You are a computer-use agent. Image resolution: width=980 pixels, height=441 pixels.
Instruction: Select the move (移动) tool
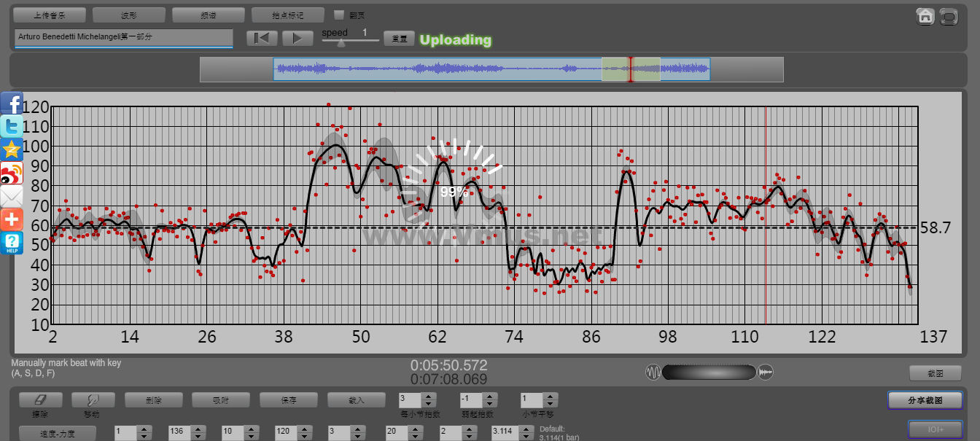coord(93,400)
